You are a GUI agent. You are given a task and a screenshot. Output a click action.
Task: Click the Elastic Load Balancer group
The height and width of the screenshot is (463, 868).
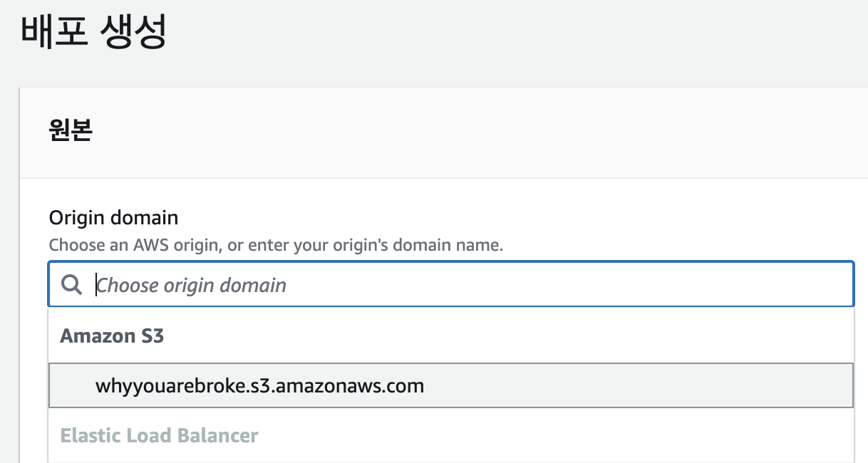point(159,435)
